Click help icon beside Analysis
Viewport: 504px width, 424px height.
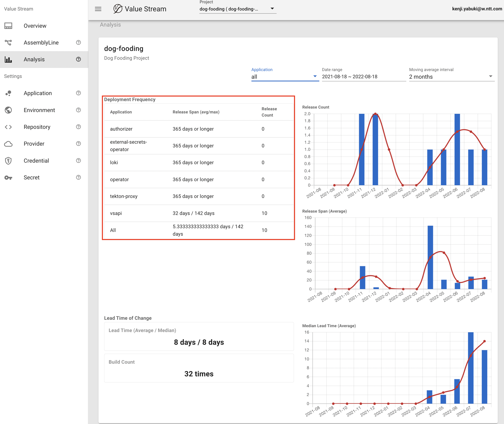[x=78, y=59]
